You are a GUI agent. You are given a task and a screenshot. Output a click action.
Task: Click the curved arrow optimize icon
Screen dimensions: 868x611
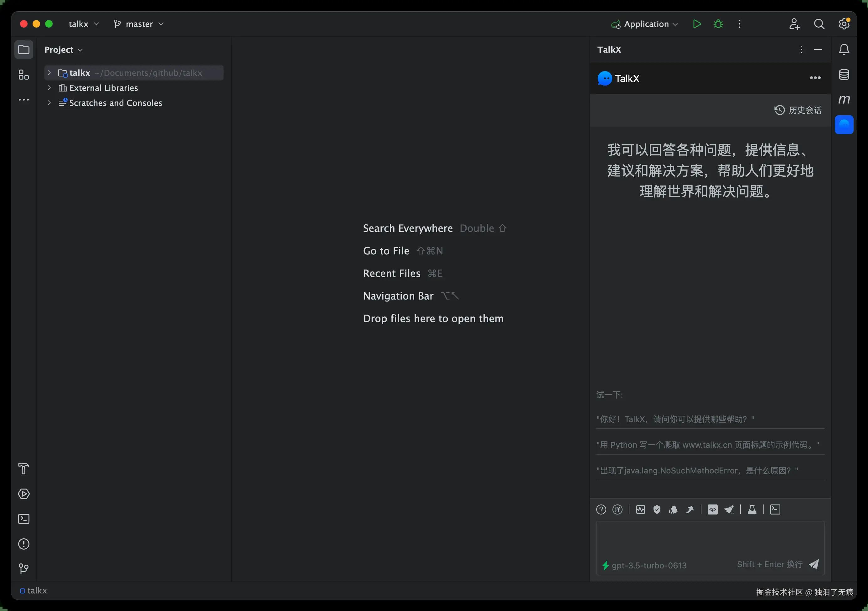[690, 509]
